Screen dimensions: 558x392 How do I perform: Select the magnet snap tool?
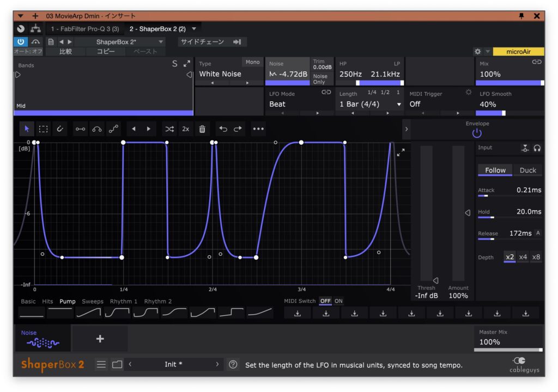click(61, 128)
